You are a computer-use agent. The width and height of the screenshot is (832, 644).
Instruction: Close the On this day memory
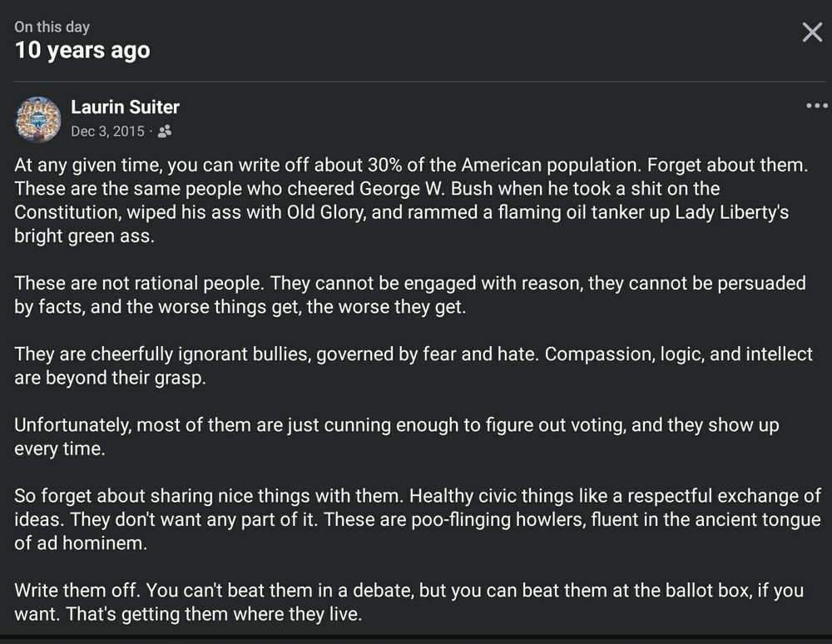point(811,32)
